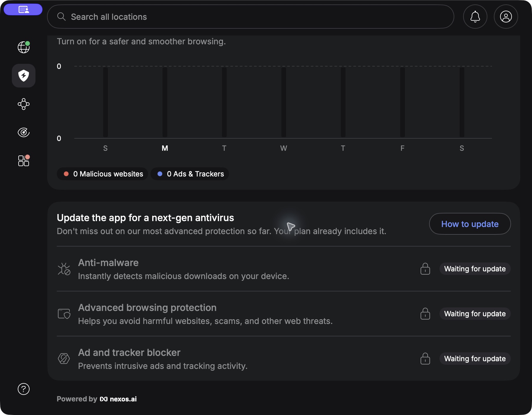The width and height of the screenshot is (532, 415).
Task: Click the How to update button
Action: point(470,224)
